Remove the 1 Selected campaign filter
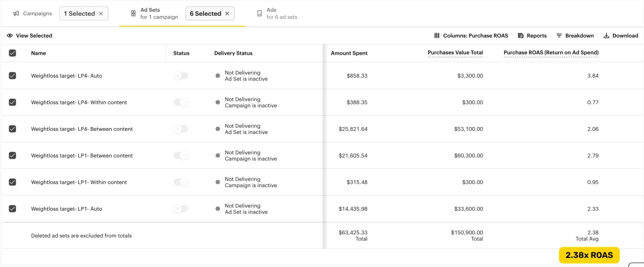This screenshot has width=644, height=267. pos(101,13)
